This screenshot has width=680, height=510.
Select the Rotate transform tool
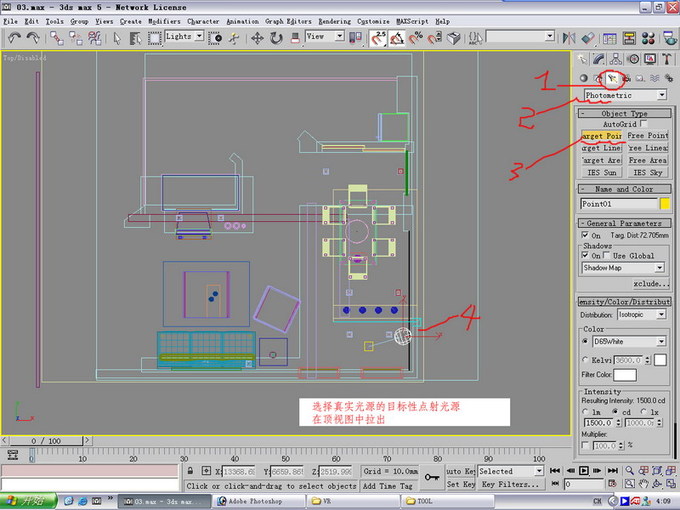click(x=277, y=37)
